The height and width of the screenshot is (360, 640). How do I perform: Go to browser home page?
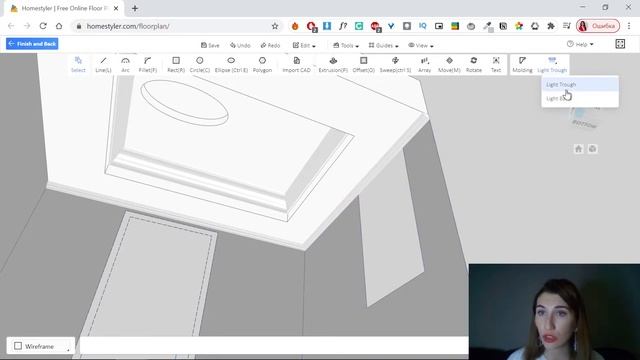coord(59,26)
